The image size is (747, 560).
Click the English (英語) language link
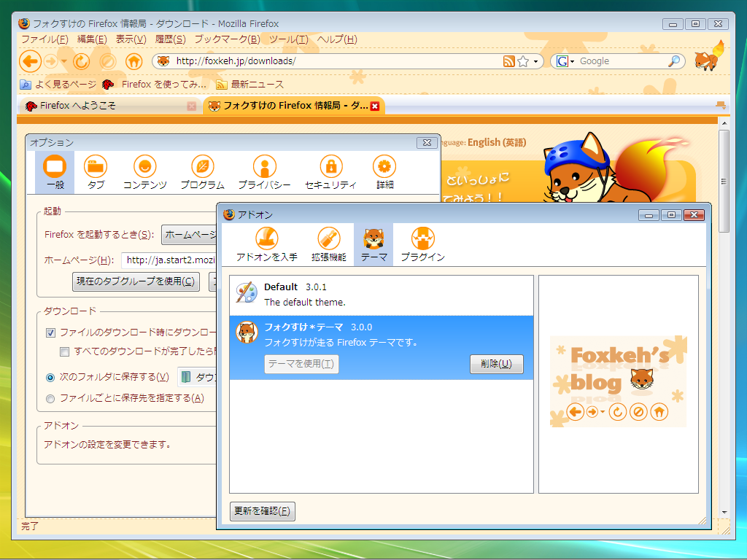[x=497, y=142]
